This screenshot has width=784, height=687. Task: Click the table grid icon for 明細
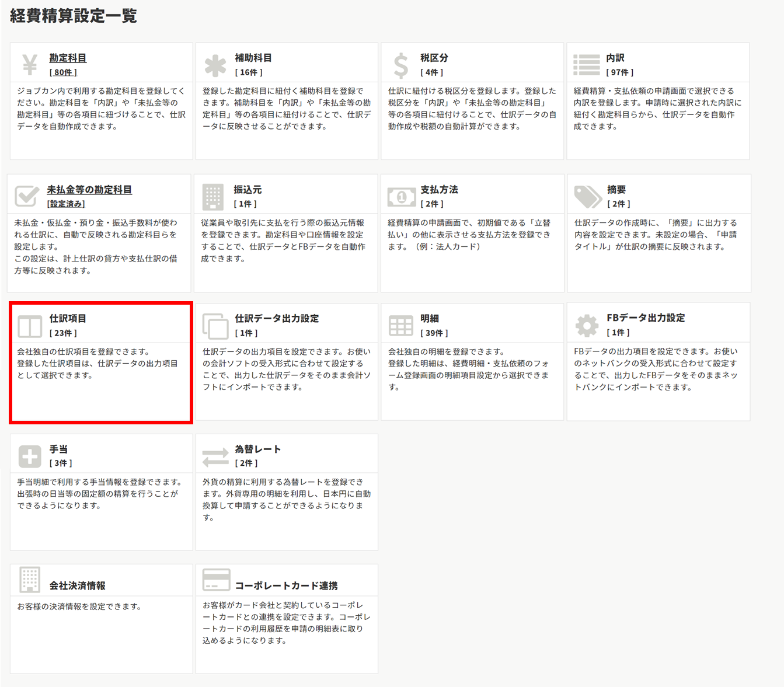401,326
